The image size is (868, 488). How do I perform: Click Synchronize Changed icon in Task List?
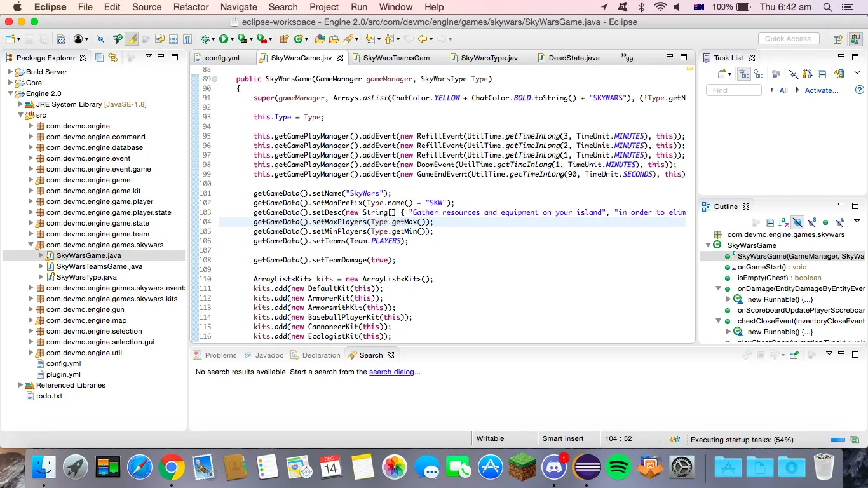pyautogui.click(x=839, y=74)
